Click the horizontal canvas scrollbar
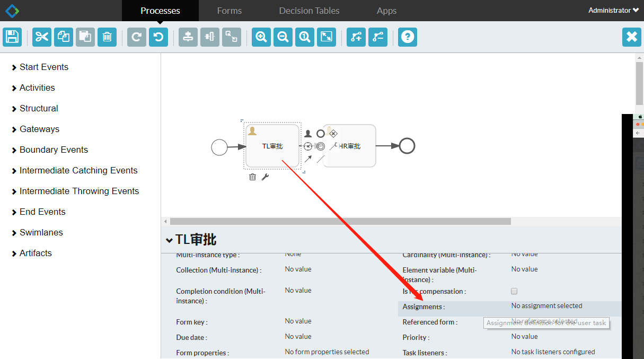Viewport: 644px width, 359px height. point(340,221)
